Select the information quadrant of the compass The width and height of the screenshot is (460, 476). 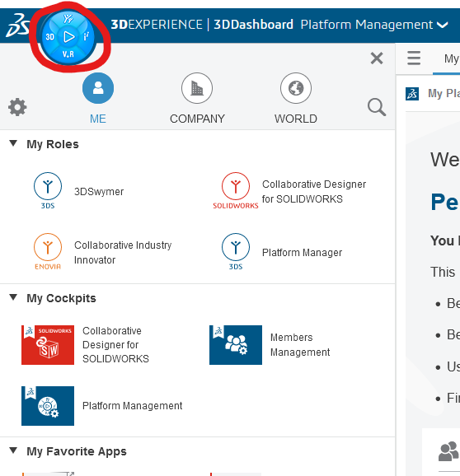(87, 37)
